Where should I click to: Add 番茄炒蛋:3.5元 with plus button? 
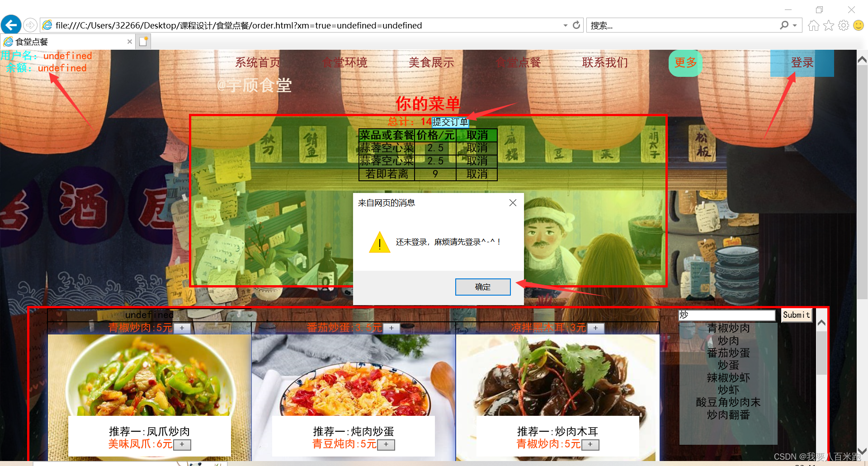[x=392, y=328]
